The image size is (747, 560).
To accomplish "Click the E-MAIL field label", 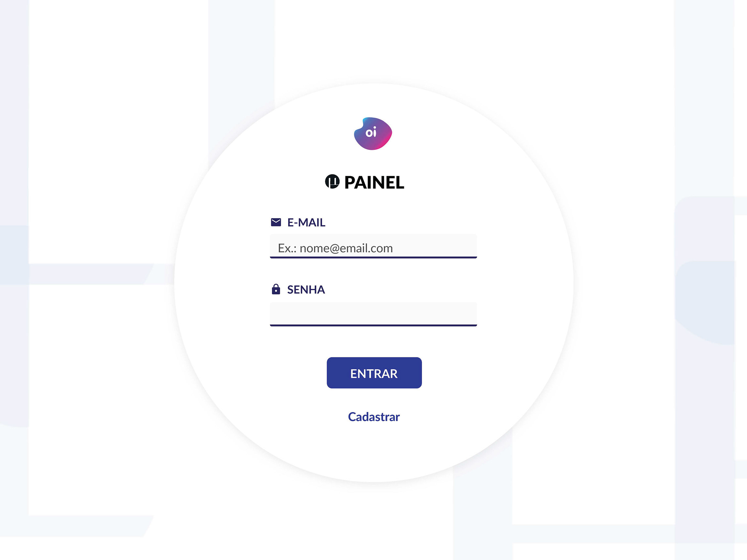I will (306, 222).
